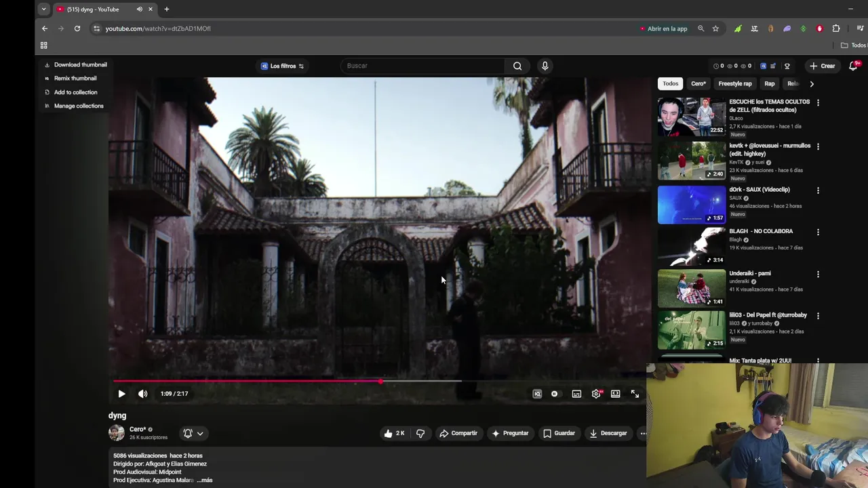
Task: Open the Cero* channel avatar
Action: tap(117, 432)
